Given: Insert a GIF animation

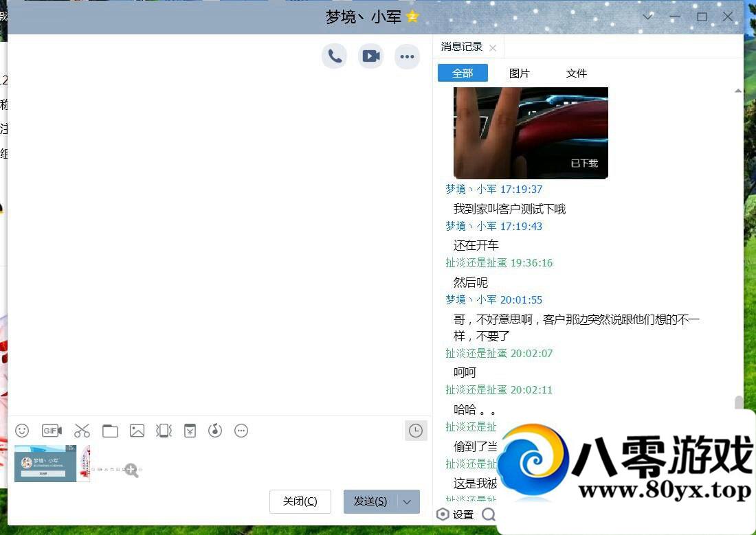Looking at the screenshot, I should pos(52,431).
